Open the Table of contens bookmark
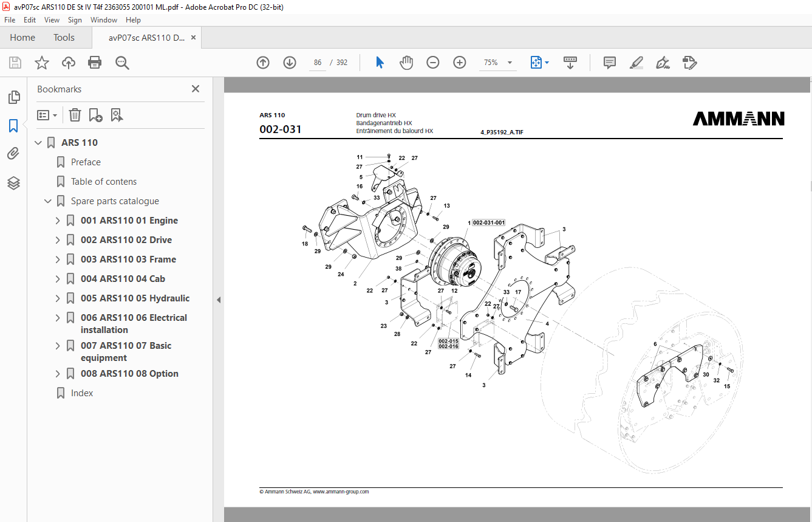Screen dimensions: 812x522 click(x=104, y=182)
